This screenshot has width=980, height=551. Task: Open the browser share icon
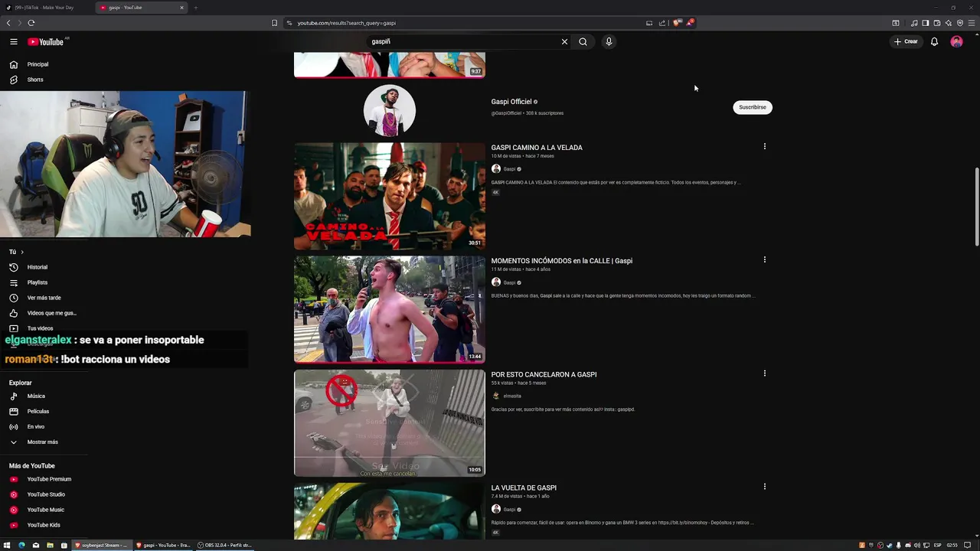(662, 23)
